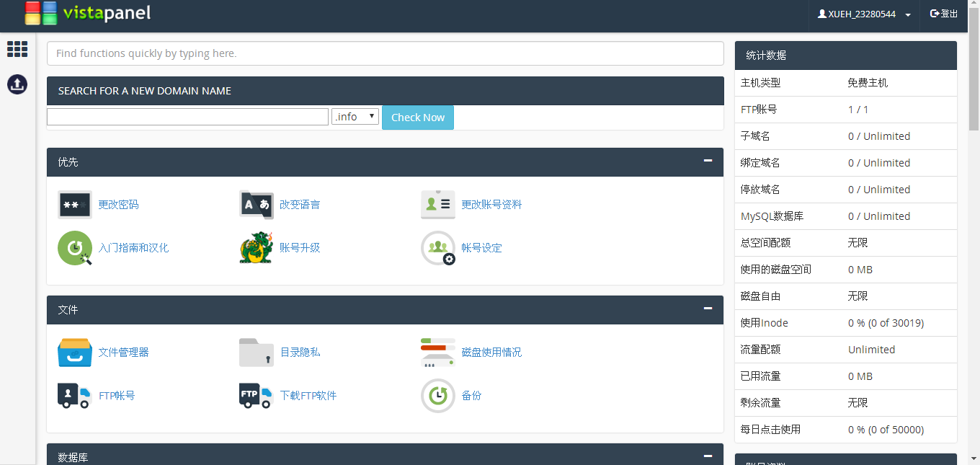980x465 pixels.
Task: Open the Disk Usage (磁盘使用情况) icon
Action: click(438, 353)
